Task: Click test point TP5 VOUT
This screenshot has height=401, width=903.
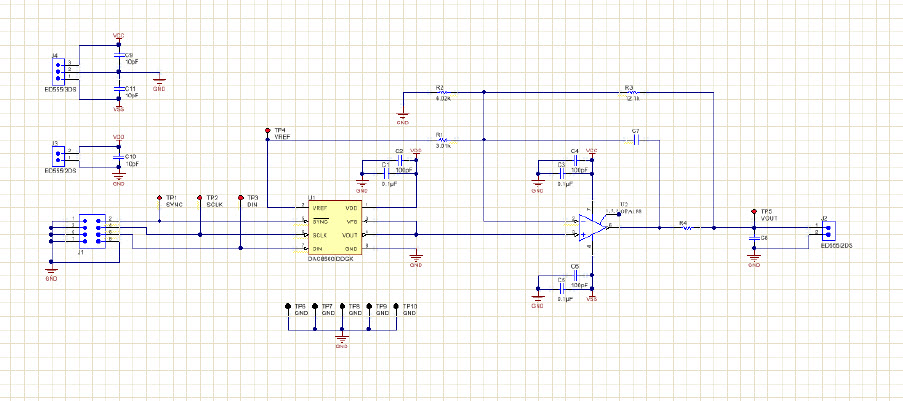Action: (x=754, y=212)
